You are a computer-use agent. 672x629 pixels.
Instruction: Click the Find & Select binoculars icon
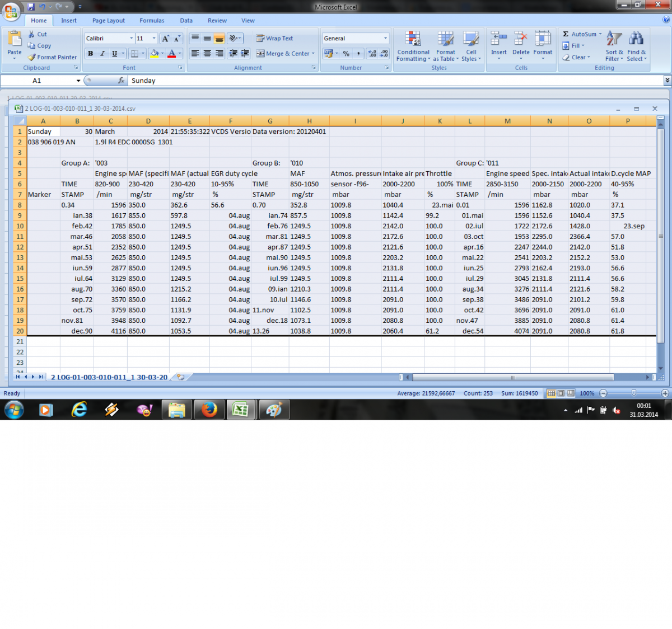point(636,39)
